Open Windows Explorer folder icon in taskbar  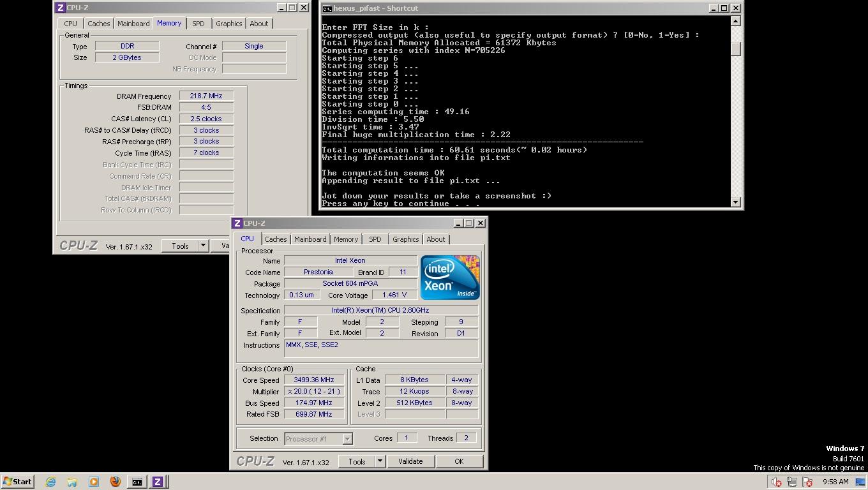(72, 482)
